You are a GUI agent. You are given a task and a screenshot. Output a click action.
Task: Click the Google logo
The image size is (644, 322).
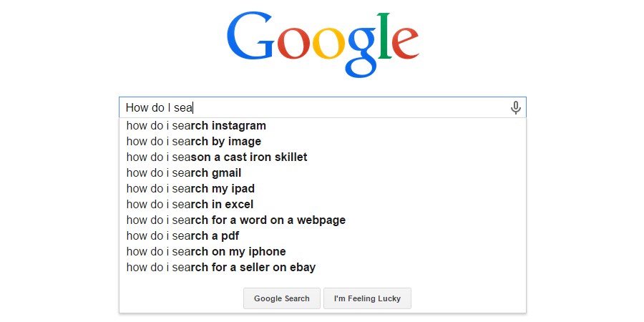[x=323, y=44]
